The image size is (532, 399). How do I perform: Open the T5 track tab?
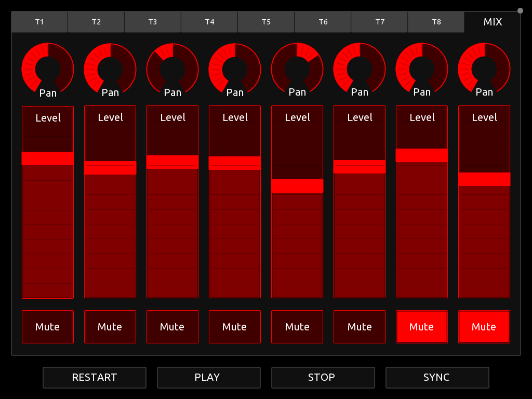click(x=266, y=22)
